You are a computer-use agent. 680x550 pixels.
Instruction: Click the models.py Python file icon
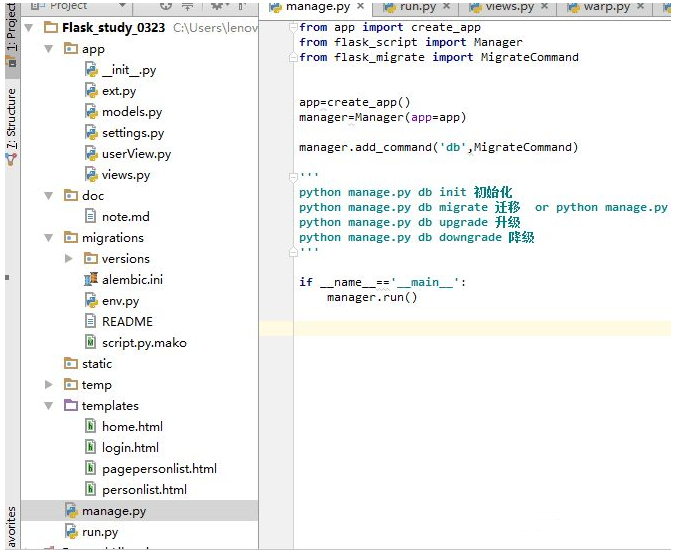[92, 112]
